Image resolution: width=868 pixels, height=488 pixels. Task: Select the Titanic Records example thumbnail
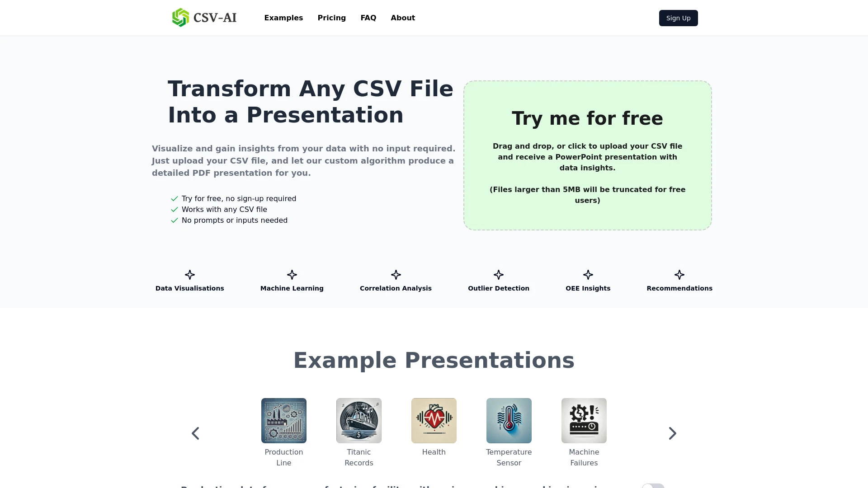359,420
